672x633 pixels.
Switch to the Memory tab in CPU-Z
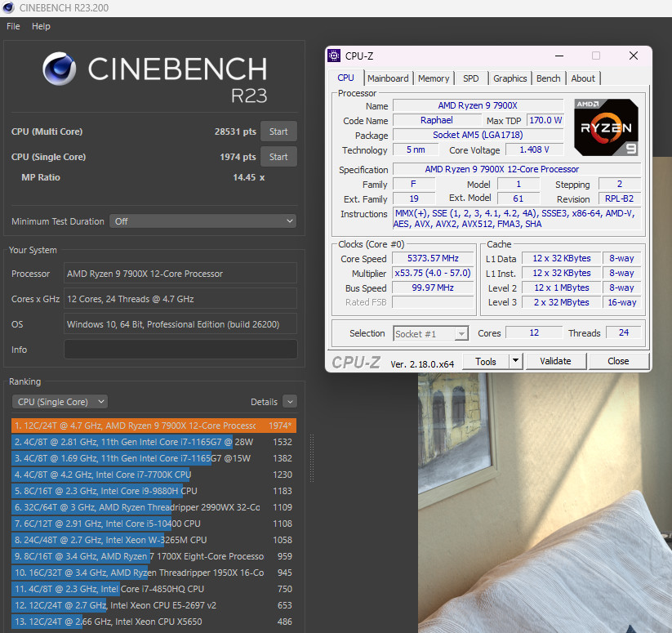point(434,78)
